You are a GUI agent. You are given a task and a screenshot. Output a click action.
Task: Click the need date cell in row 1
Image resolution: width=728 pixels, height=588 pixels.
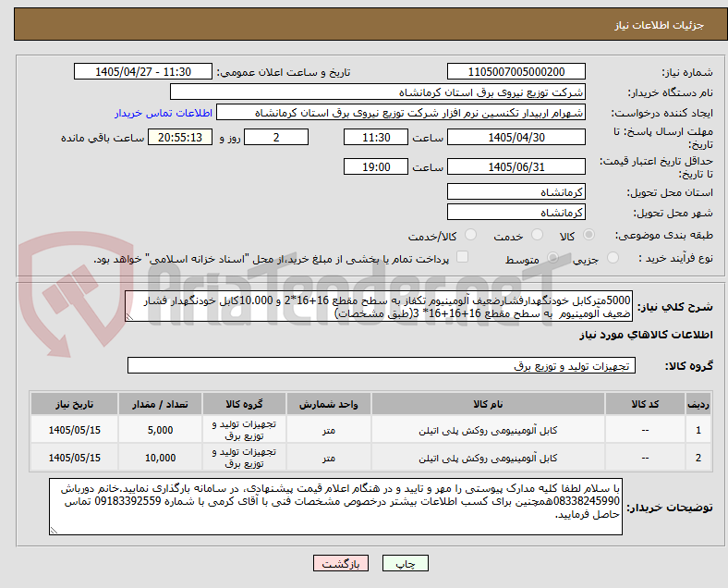(x=74, y=430)
